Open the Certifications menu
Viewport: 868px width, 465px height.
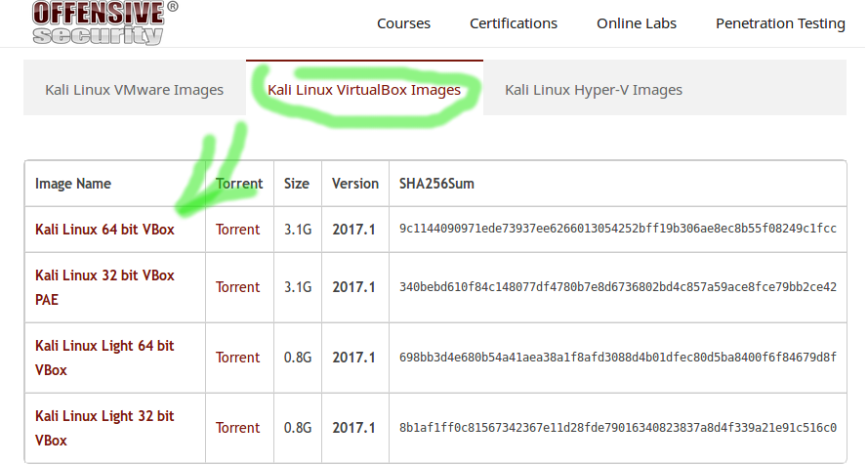514,23
